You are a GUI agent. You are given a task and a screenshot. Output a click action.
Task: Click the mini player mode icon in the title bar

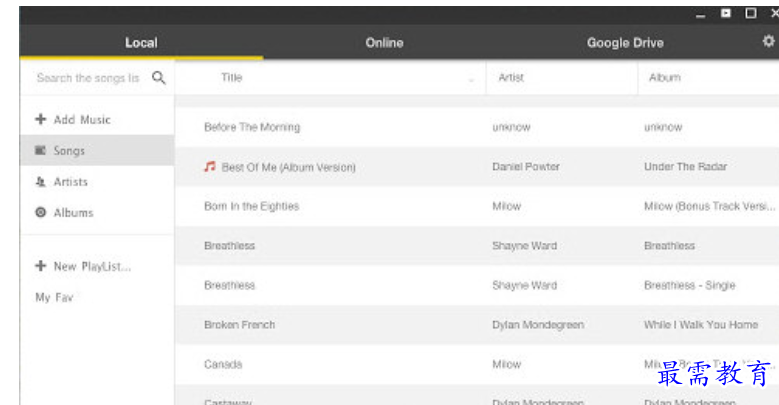[726, 13]
